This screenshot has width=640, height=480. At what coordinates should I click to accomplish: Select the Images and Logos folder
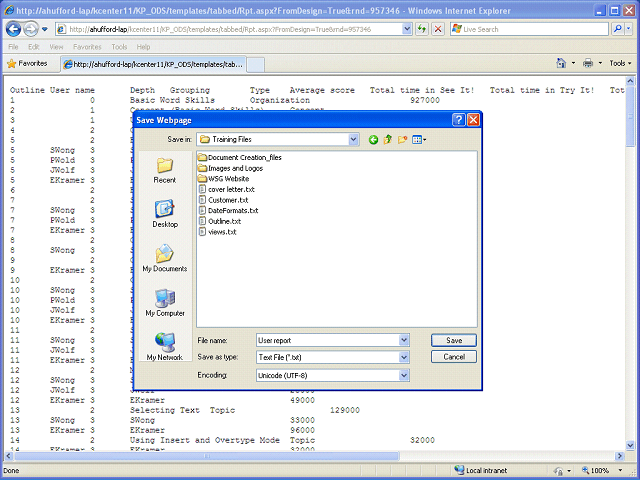coord(231,168)
